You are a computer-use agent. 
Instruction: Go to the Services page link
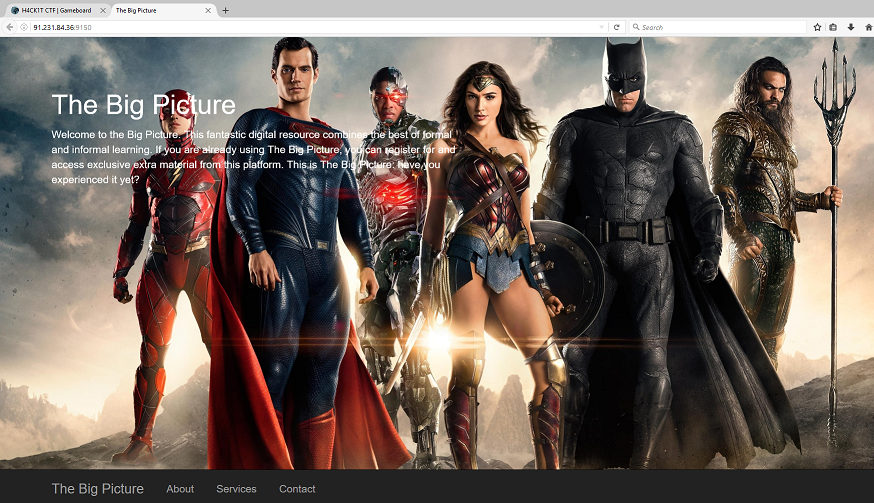click(236, 489)
